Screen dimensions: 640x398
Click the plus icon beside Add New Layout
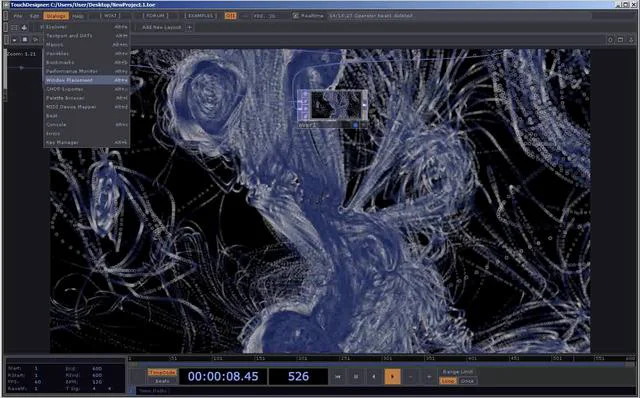pyautogui.click(x=189, y=27)
